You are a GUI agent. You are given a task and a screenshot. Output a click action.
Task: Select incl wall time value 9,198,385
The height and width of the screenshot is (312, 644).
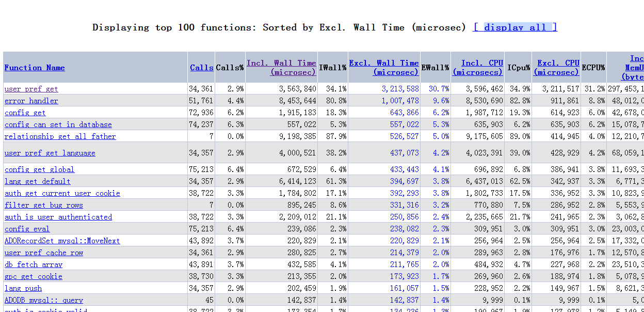click(298, 136)
